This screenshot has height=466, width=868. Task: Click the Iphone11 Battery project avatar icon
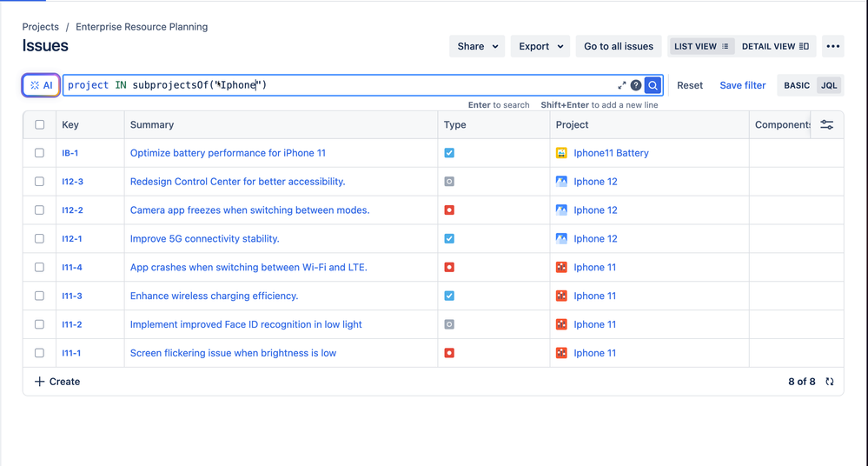point(561,153)
